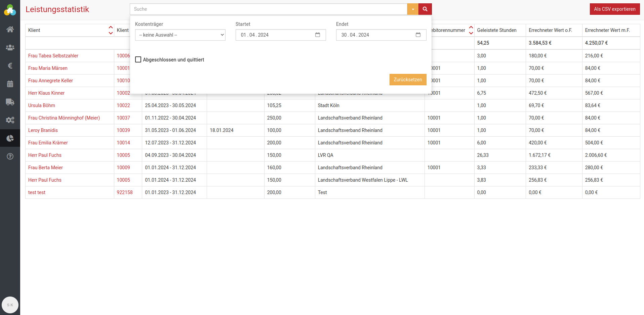Open the Endet date calendar picker
The height and width of the screenshot is (315, 644).
(x=418, y=35)
